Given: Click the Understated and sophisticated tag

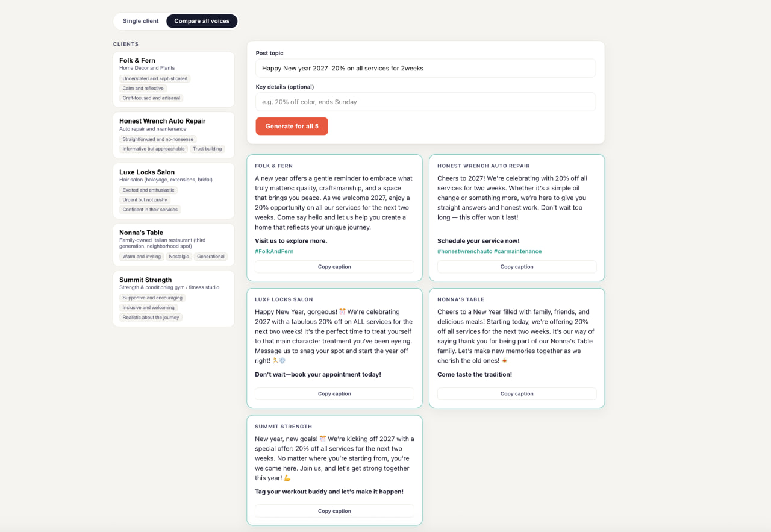Looking at the screenshot, I should [x=155, y=78].
